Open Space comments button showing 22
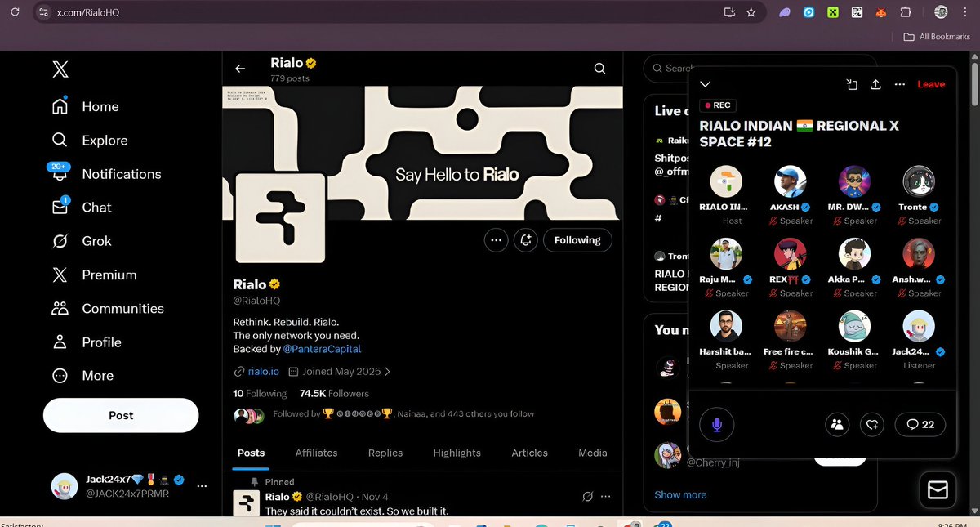The height and width of the screenshot is (527, 980). (x=920, y=424)
